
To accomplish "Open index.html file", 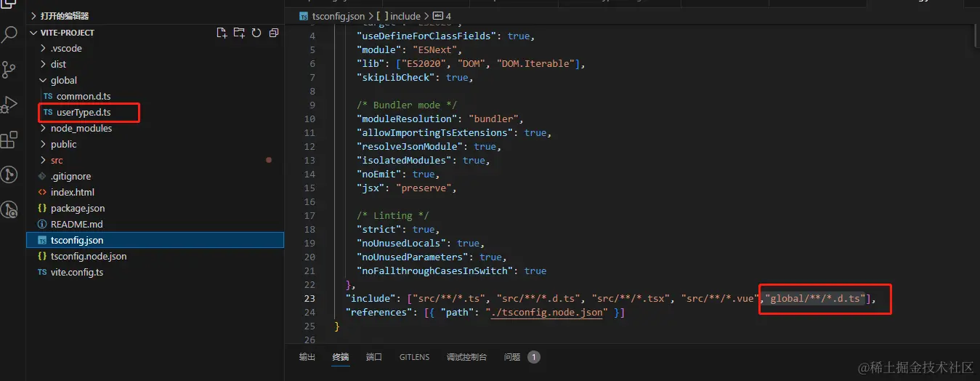I will coord(73,193).
